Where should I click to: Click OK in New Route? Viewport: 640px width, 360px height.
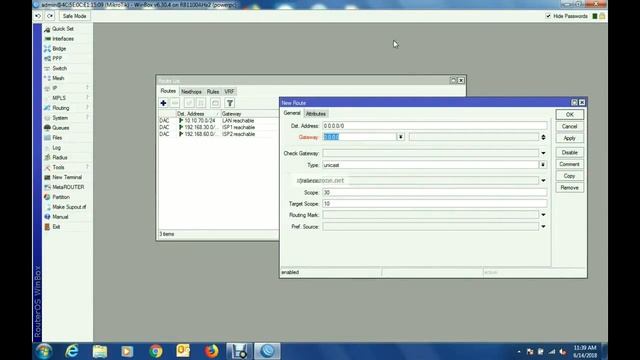(x=569, y=115)
